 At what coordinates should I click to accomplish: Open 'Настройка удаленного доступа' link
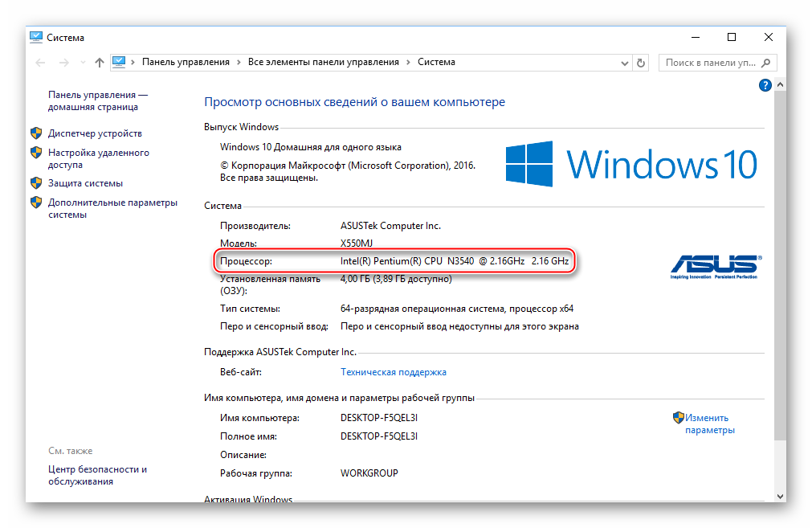point(99,158)
